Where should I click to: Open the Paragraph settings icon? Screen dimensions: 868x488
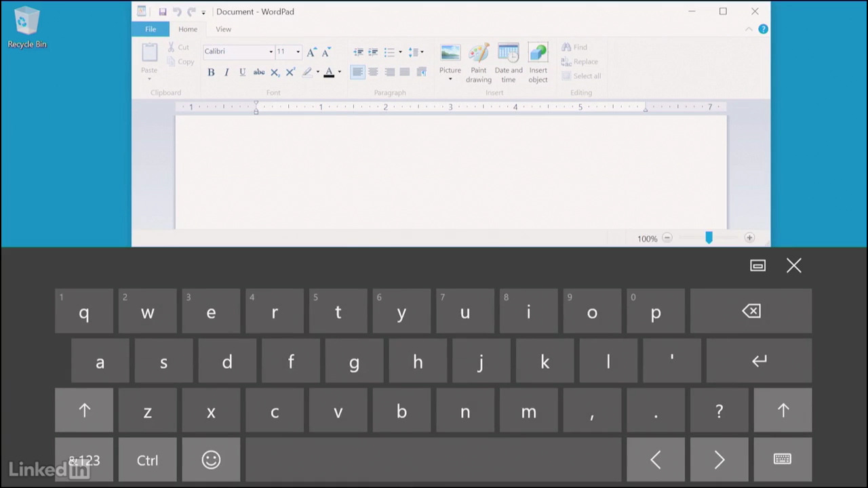pyautogui.click(x=421, y=72)
